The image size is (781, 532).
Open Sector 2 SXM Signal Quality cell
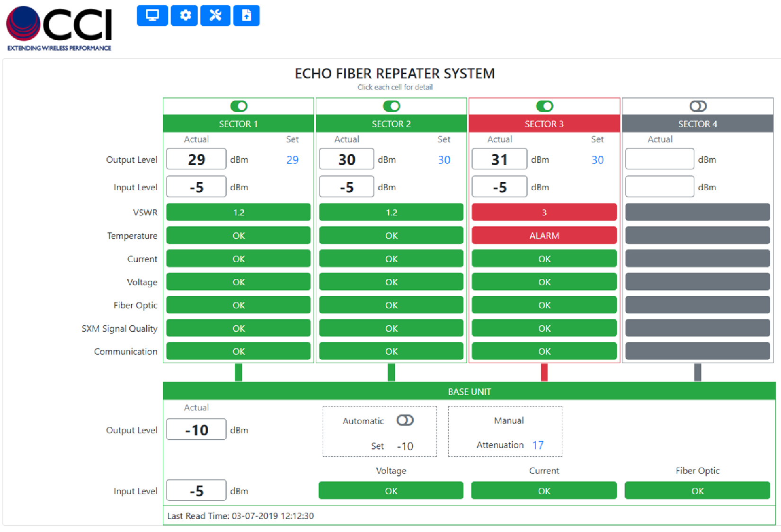tap(391, 328)
